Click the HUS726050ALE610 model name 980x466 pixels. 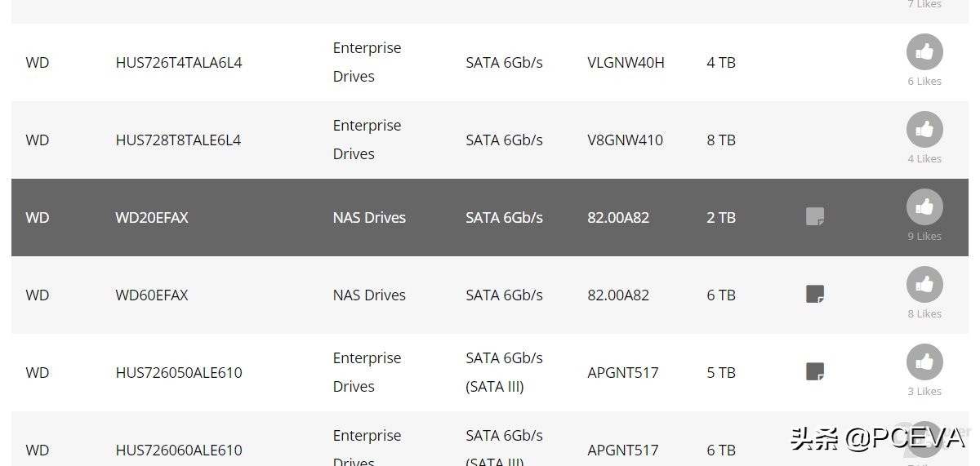coord(179,373)
